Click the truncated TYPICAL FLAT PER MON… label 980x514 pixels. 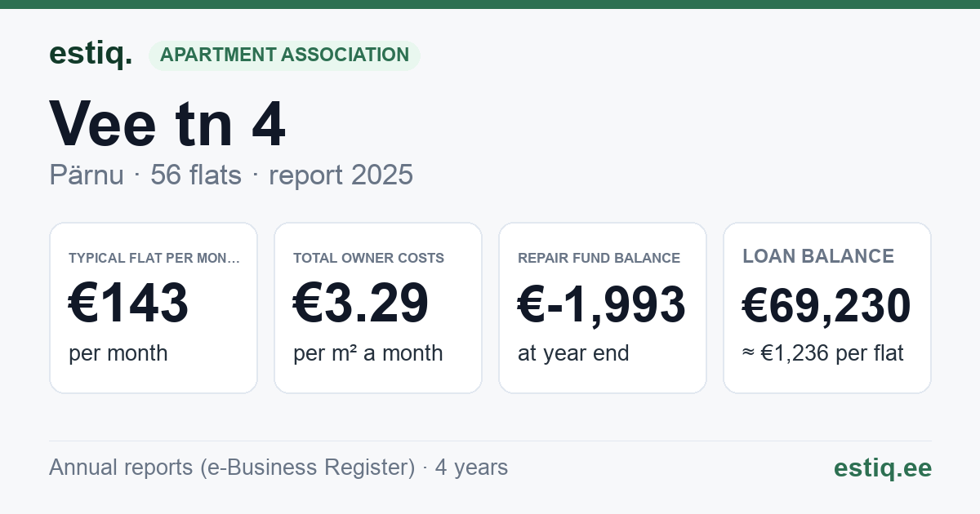point(155,258)
